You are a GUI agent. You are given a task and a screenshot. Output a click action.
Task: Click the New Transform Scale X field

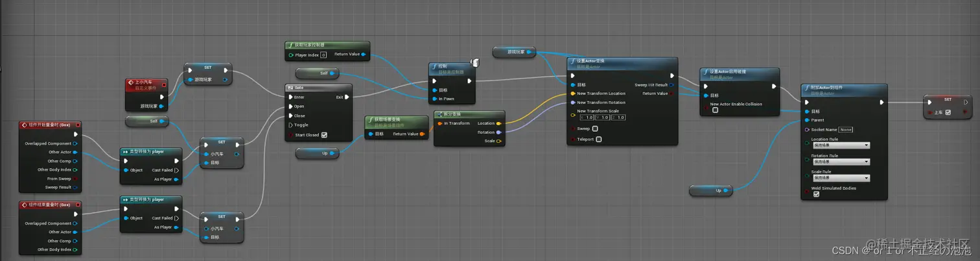click(x=587, y=118)
